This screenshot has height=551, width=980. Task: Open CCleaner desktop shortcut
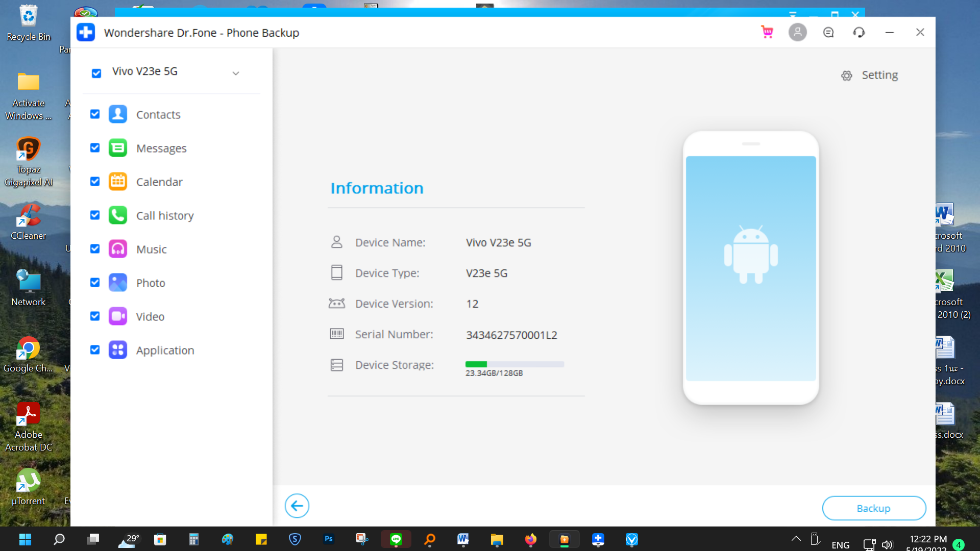point(28,222)
